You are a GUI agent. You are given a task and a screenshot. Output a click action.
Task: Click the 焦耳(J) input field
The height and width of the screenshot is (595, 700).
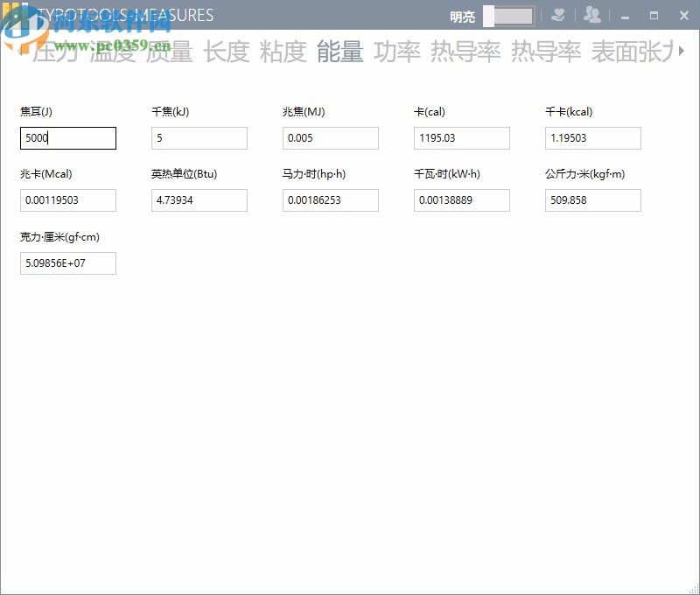coord(67,138)
